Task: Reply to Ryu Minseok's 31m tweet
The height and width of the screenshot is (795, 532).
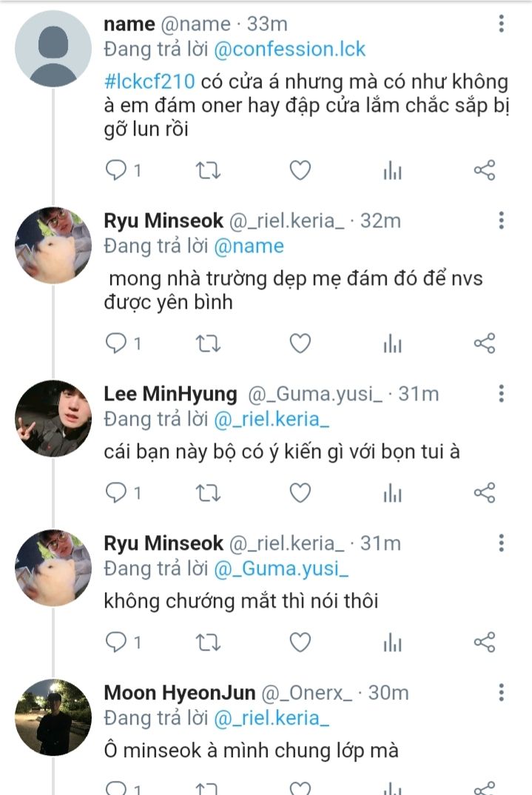Action: (x=116, y=643)
